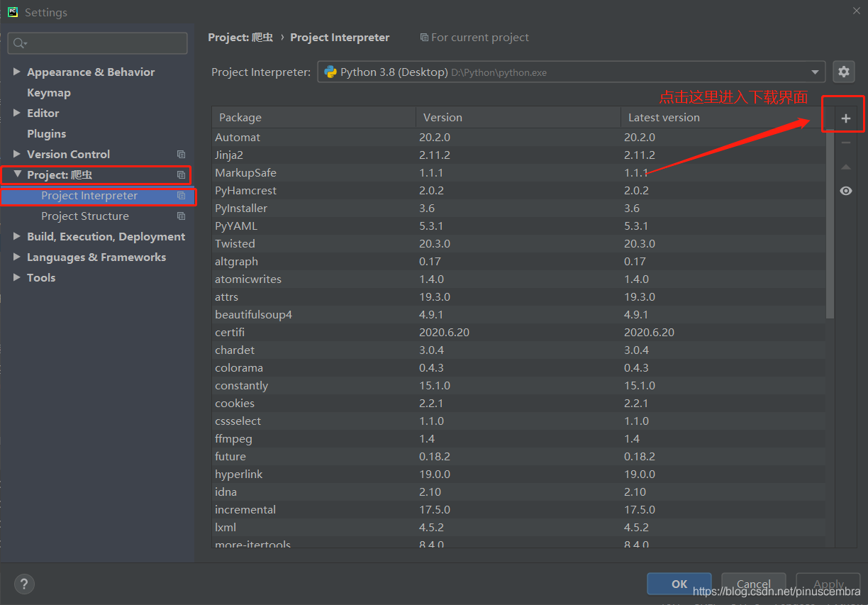Open the Project Interpreter dropdown

click(x=571, y=72)
